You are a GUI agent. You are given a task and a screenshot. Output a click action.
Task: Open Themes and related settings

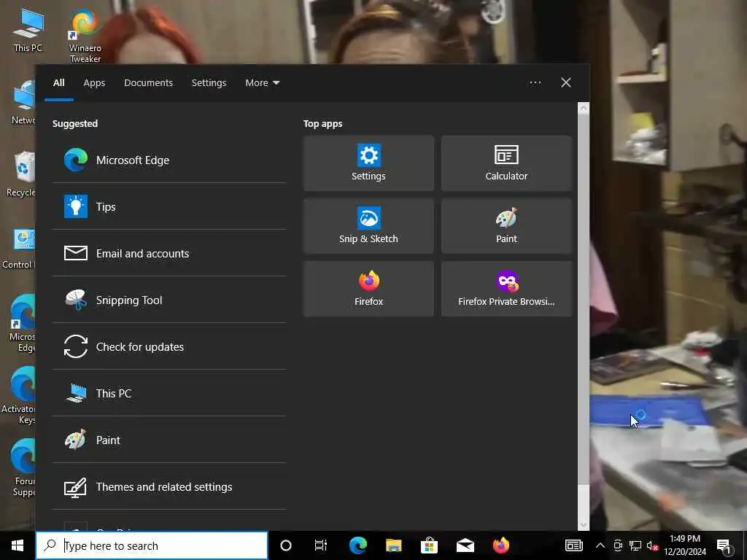[169, 486]
